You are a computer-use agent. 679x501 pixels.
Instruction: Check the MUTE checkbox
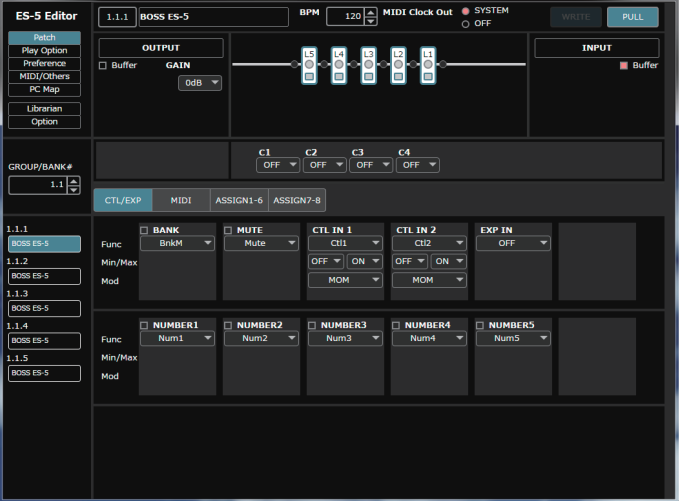point(229,230)
